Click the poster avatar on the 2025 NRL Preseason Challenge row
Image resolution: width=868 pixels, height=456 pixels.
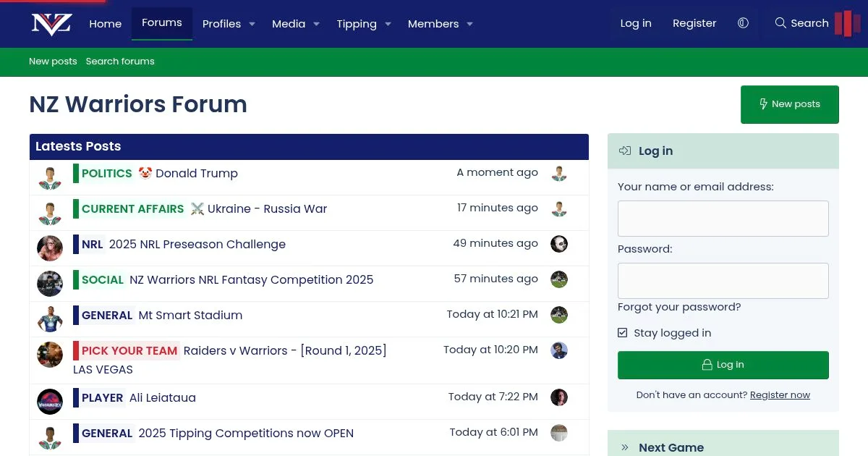pyautogui.click(x=50, y=248)
